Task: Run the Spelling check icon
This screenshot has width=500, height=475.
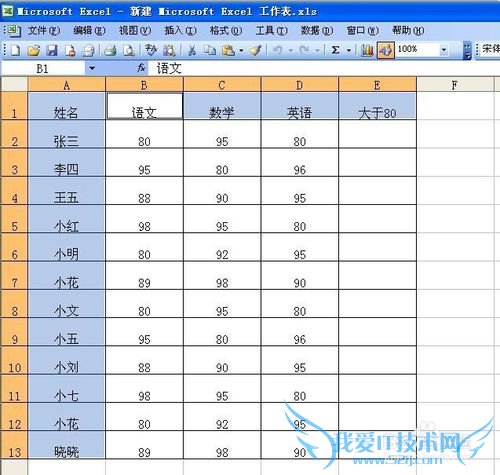Action: [x=151, y=50]
